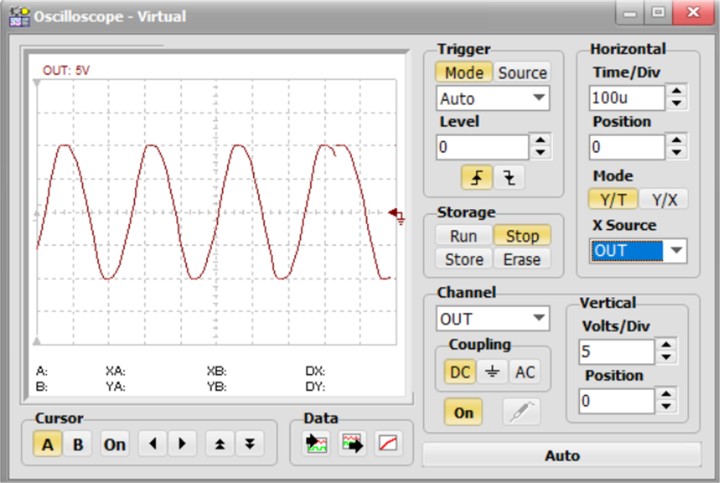Image resolution: width=720 pixels, height=483 pixels.
Task: Click the first Data export curve icon
Action: coord(317,444)
